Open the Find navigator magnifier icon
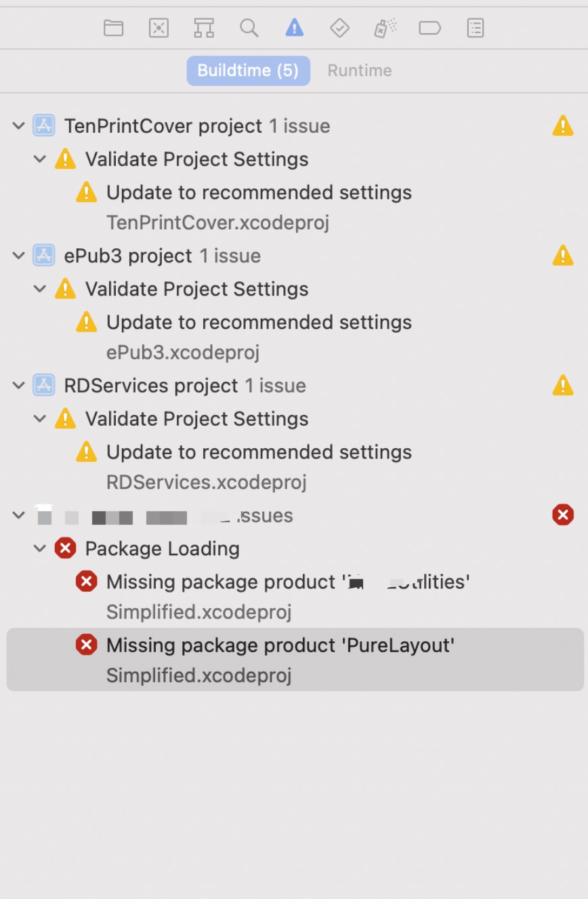Image resolution: width=588 pixels, height=899 pixels. [x=249, y=28]
